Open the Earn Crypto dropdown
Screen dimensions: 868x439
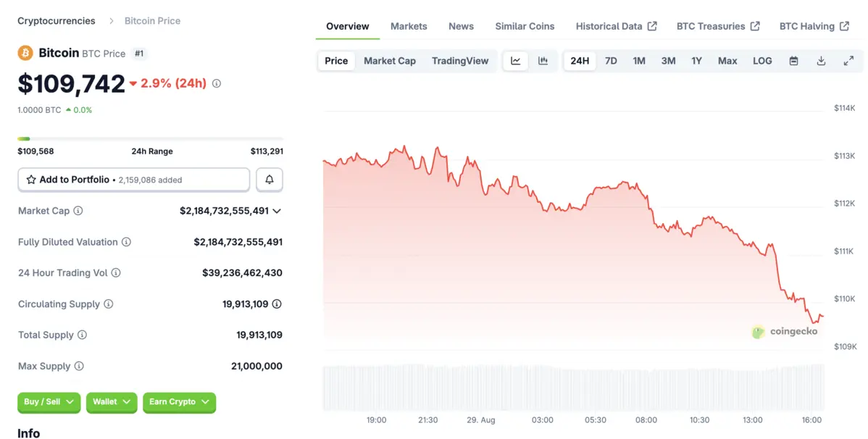click(x=179, y=402)
